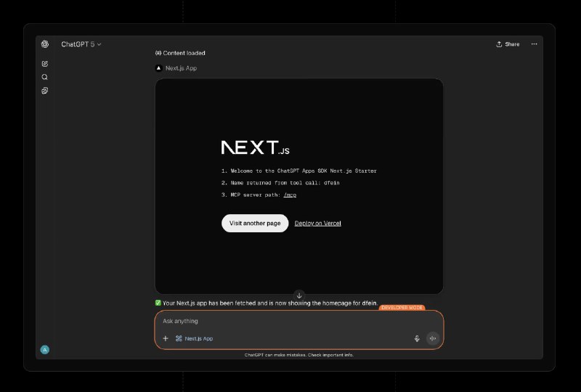This screenshot has width=581, height=392.
Task: Open the three-dot more options menu
Action: click(x=534, y=44)
